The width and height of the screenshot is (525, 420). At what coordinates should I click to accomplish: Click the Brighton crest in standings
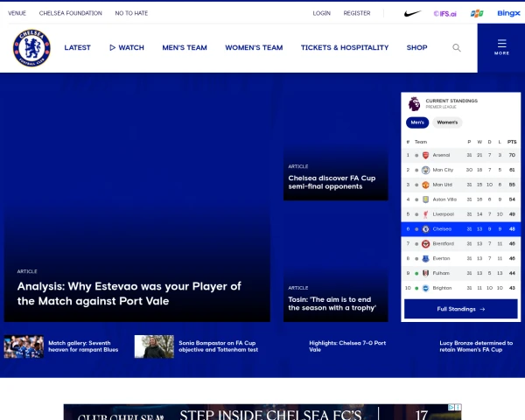[x=425, y=288]
